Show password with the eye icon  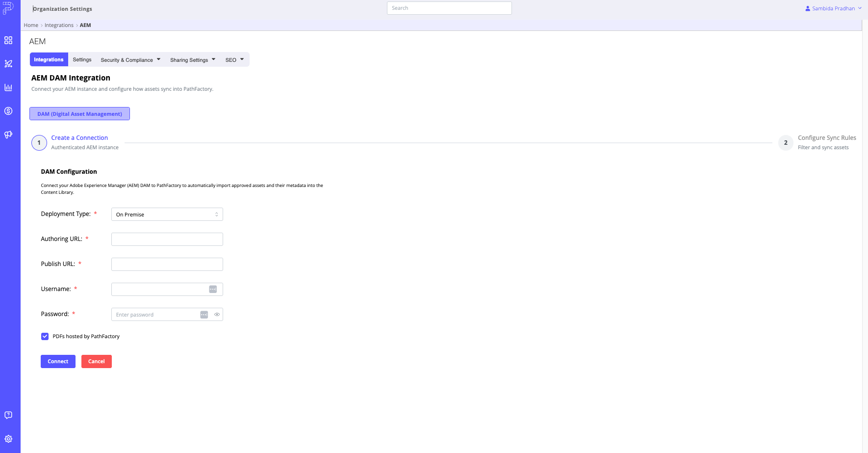point(217,315)
